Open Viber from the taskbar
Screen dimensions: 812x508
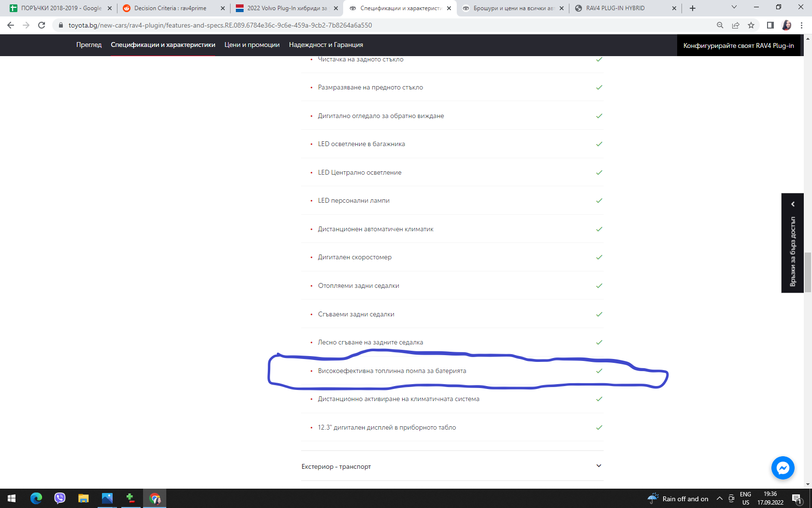point(60,498)
